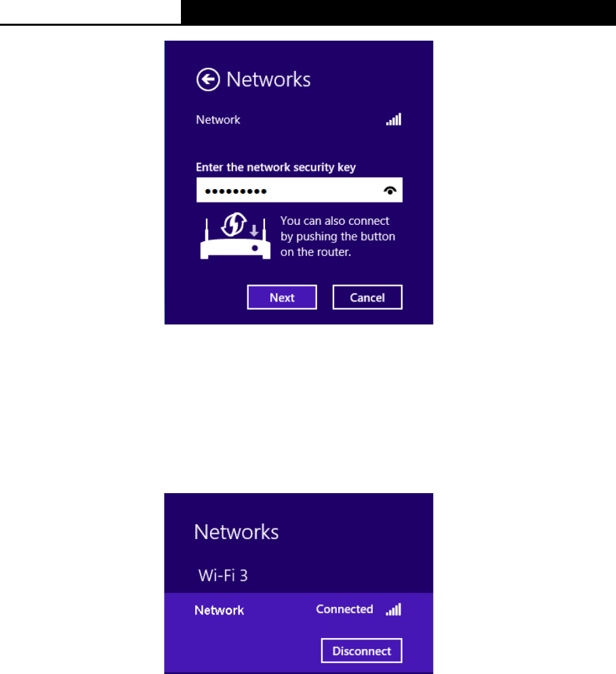The height and width of the screenshot is (674, 616).
Task: Click the signal bars beside Connected status
Action: tap(394, 609)
